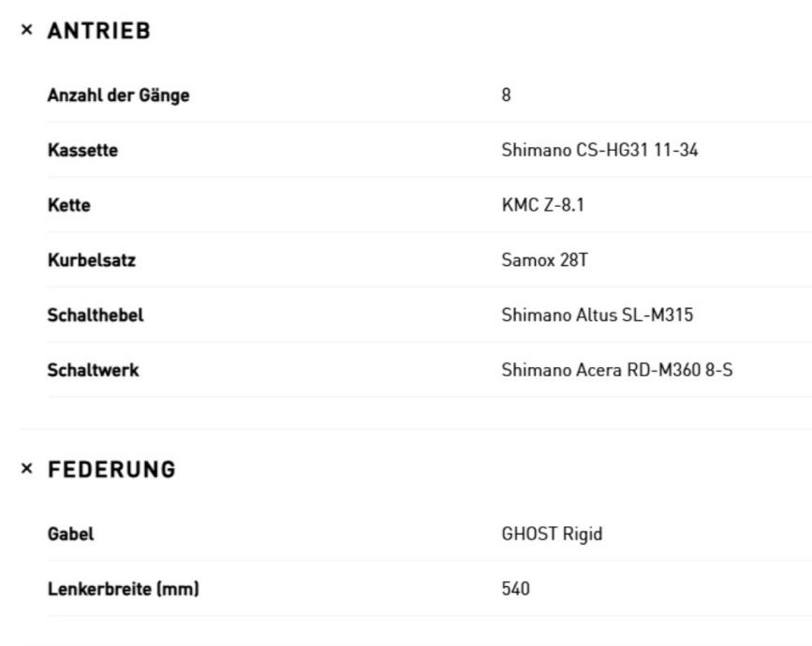812x646 pixels.
Task: Collapse the ANTRIEB section via its × icon
Action: click(x=27, y=31)
